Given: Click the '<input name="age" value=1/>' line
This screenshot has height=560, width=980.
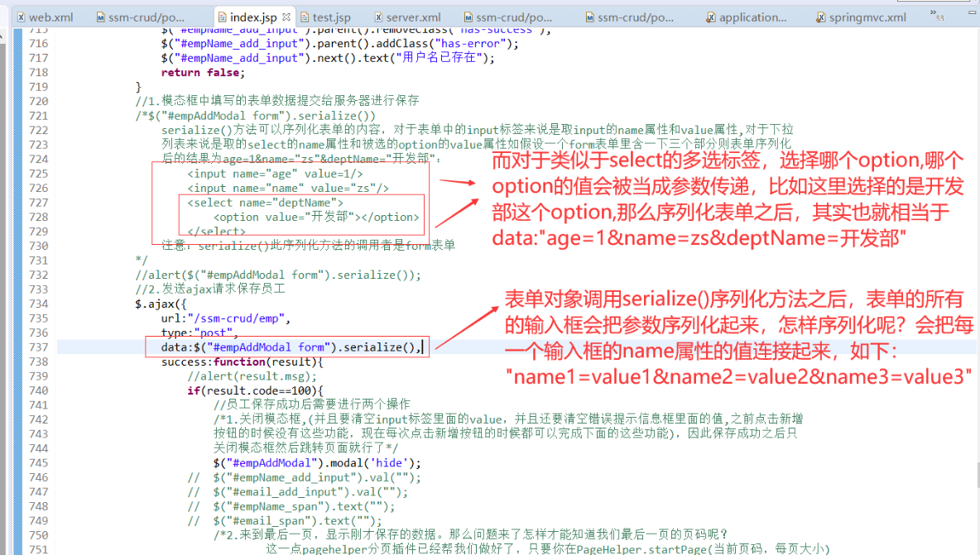Looking at the screenshot, I should tap(274, 175).
